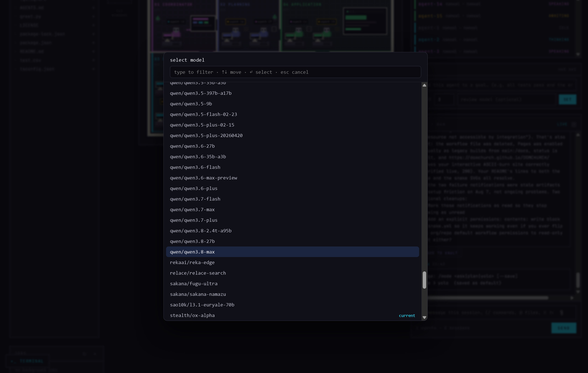The height and width of the screenshot is (373, 588).
Task: Select qwen/qwen3.5-9b model
Action: (292, 104)
